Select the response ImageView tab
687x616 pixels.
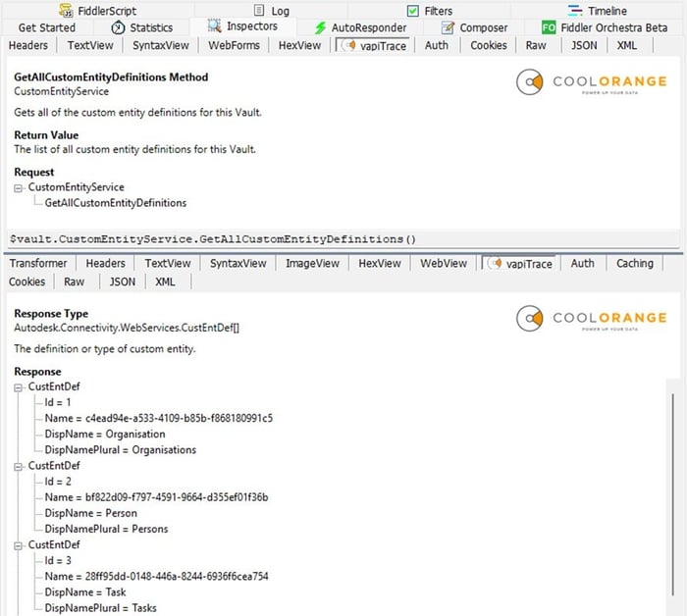[x=312, y=263]
